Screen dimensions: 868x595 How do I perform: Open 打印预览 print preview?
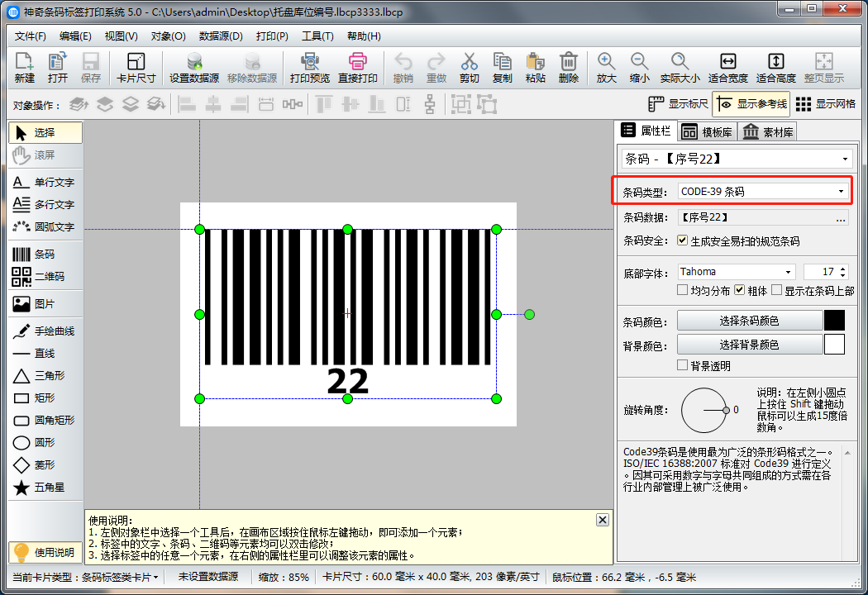click(310, 68)
